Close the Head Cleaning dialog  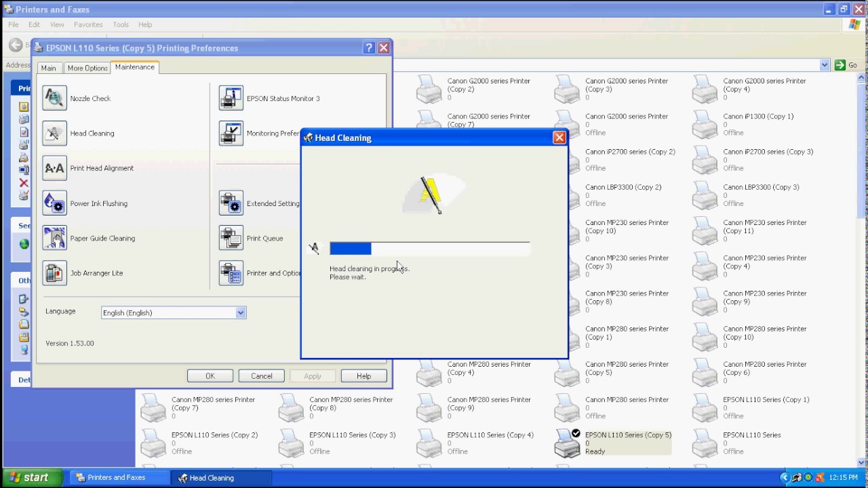coord(559,138)
